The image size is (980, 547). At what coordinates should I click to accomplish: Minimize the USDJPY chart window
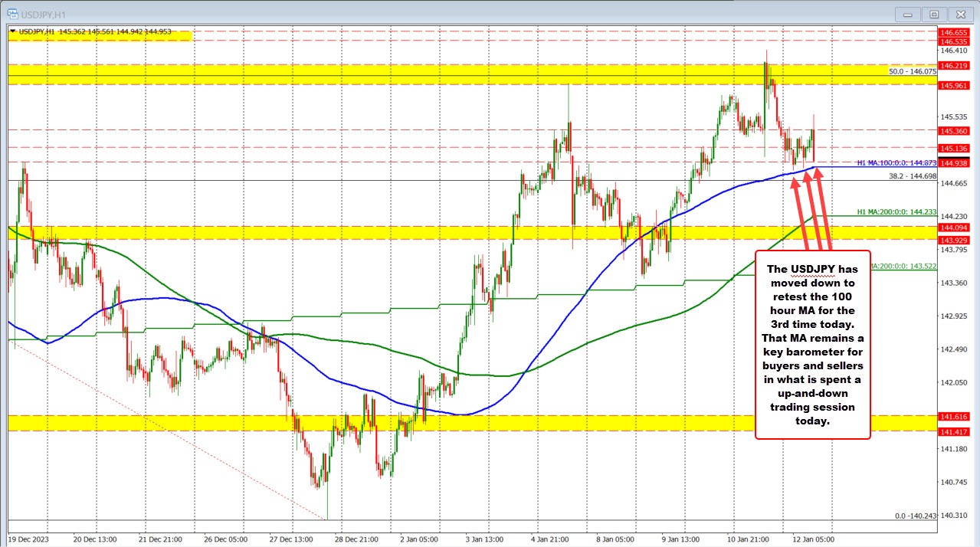(x=906, y=14)
